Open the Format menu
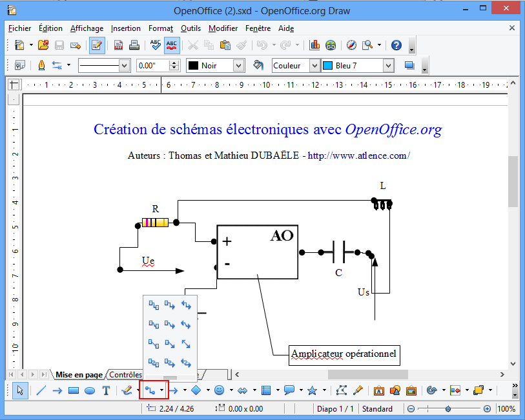Image resolution: width=525 pixels, height=420 pixels. coord(161,28)
